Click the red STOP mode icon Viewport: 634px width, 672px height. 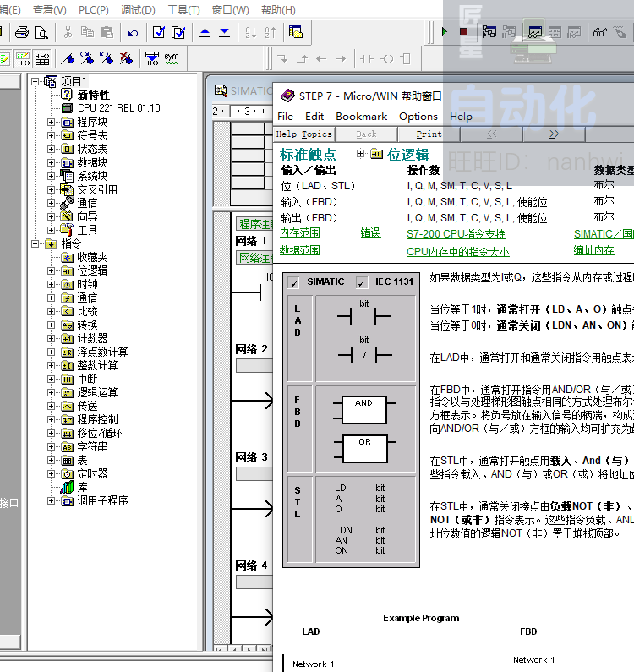[x=463, y=32]
